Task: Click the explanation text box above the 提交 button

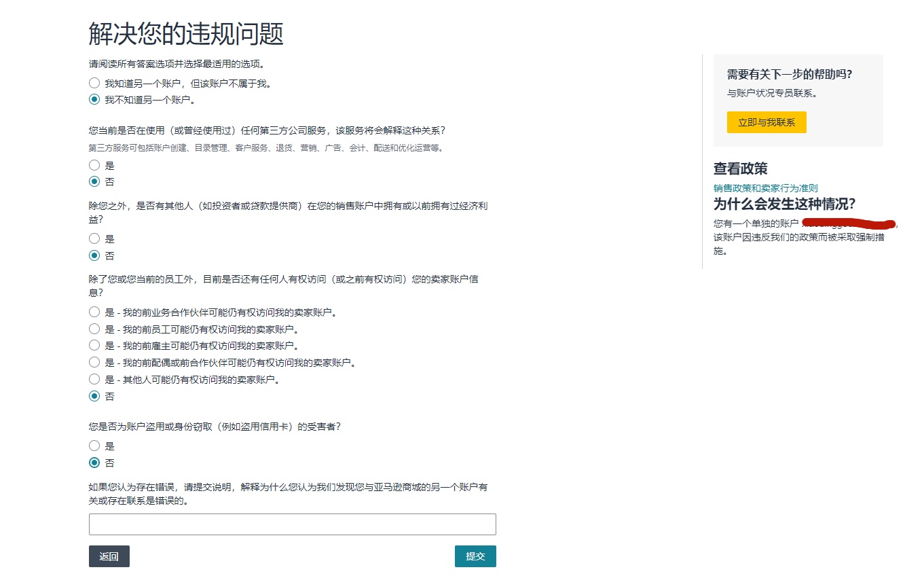Action: pos(292,524)
